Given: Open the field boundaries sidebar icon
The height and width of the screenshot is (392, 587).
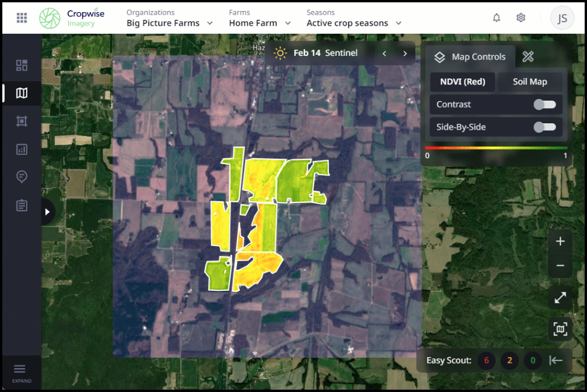Looking at the screenshot, I should pyautogui.click(x=22, y=121).
